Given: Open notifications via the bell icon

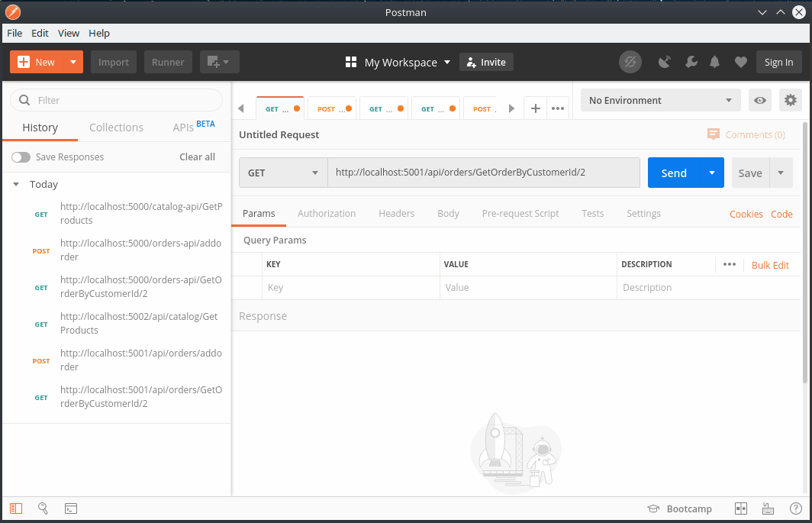Looking at the screenshot, I should pyautogui.click(x=714, y=62).
